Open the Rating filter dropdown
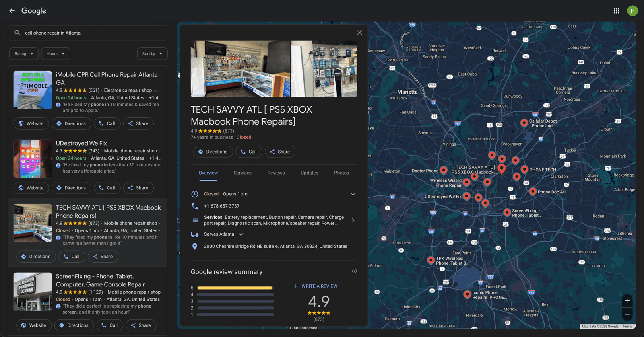This screenshot has height=337, width=644. tap(24, 54)
